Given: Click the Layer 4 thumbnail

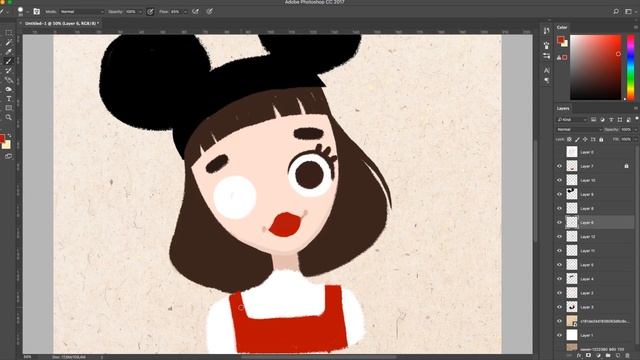Looking at the screenshot, I should click(x=572, y=279).
